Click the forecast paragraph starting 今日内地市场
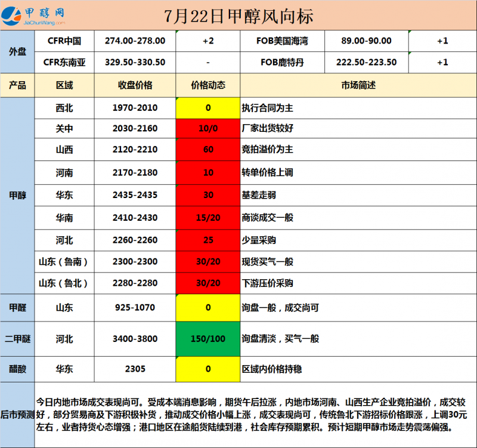This screenshot has width=477, height=448. (x=251, y=415)
